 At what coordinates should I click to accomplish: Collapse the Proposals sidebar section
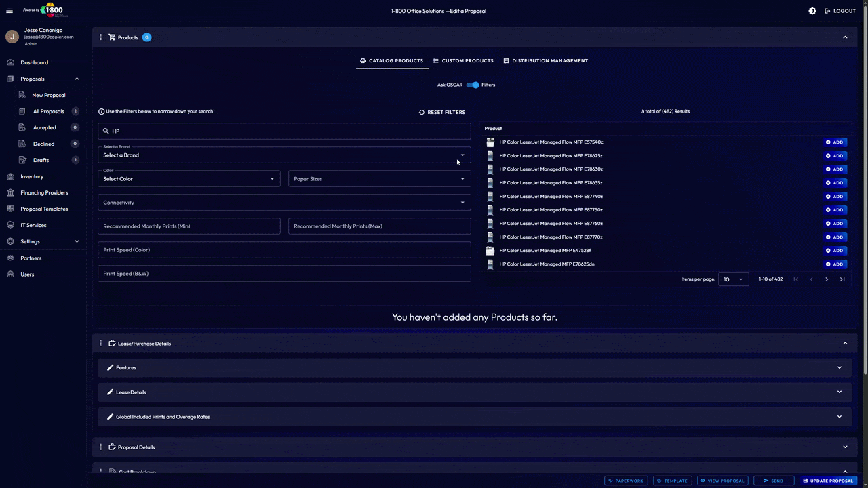(77, 79)
